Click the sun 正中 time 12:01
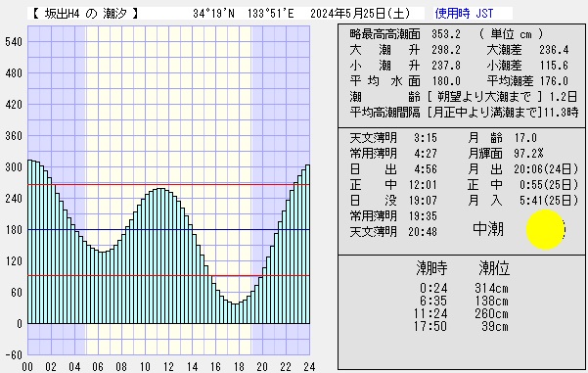Screen dimensions: 588x373 423,185
